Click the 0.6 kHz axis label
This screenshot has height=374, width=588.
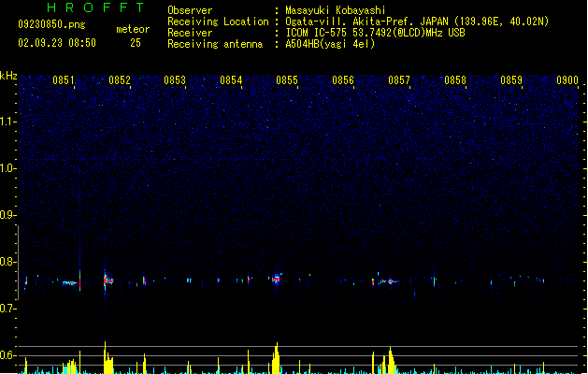coord(7,355)
